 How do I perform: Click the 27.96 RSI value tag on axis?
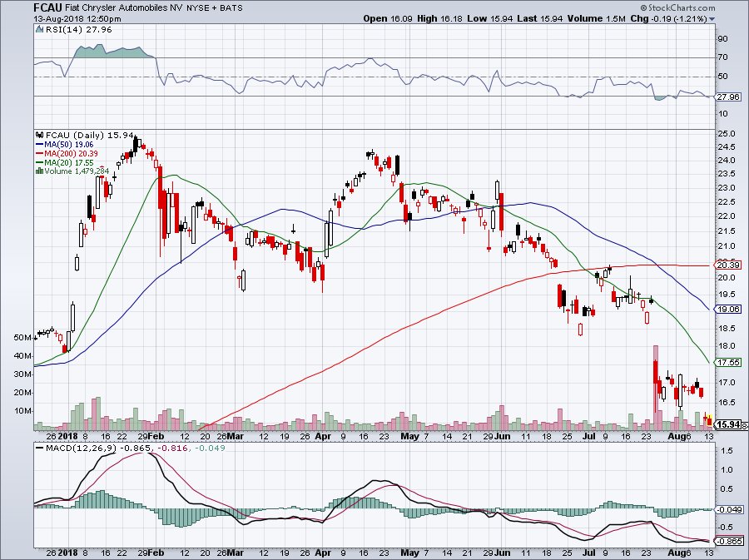pos(729,97)
